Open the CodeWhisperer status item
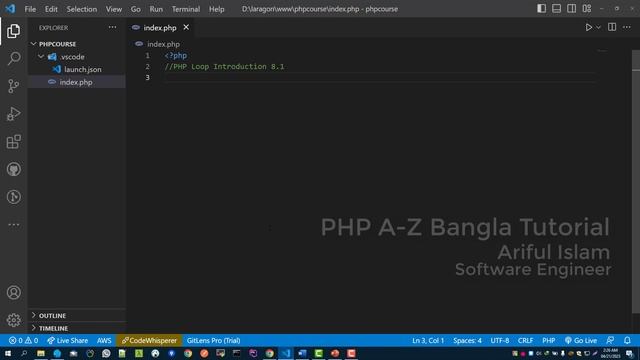 [x=149, y=340]
